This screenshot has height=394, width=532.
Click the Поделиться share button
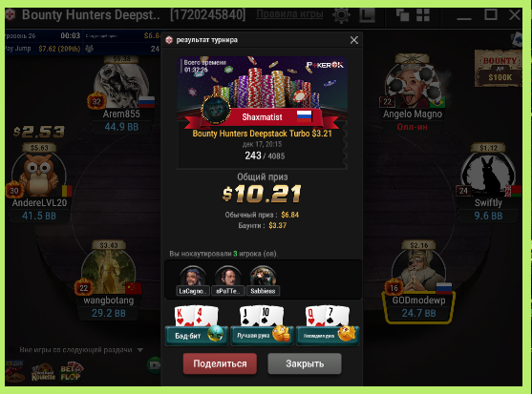pos(220,363)
